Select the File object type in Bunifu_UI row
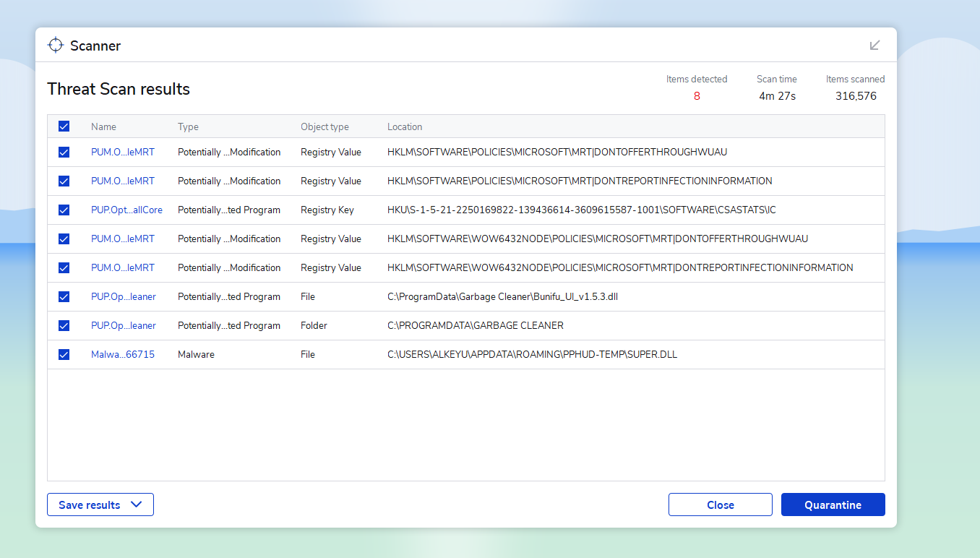980x558 pixels. [x=308, y=297]
